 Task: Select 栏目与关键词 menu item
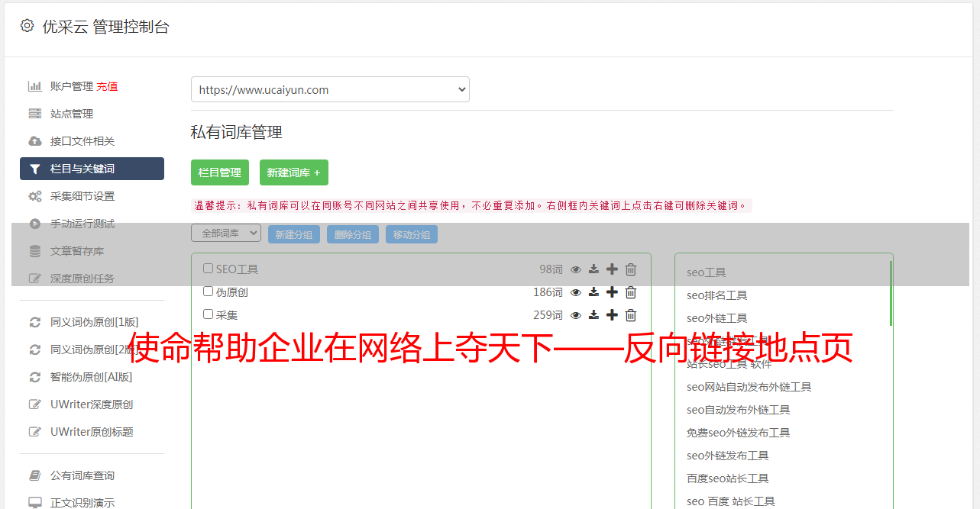92,169
